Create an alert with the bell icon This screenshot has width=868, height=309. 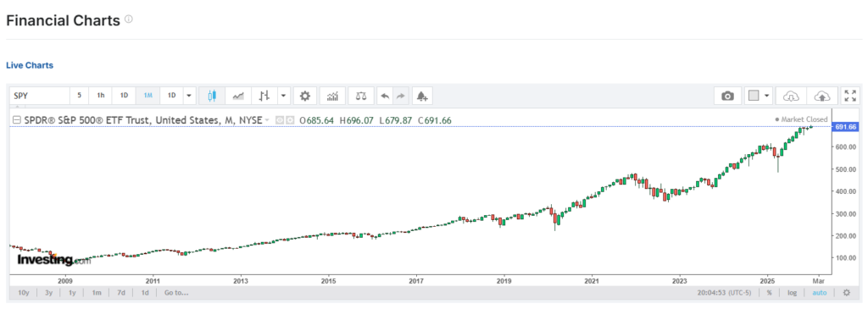click(x=422, y=96)
